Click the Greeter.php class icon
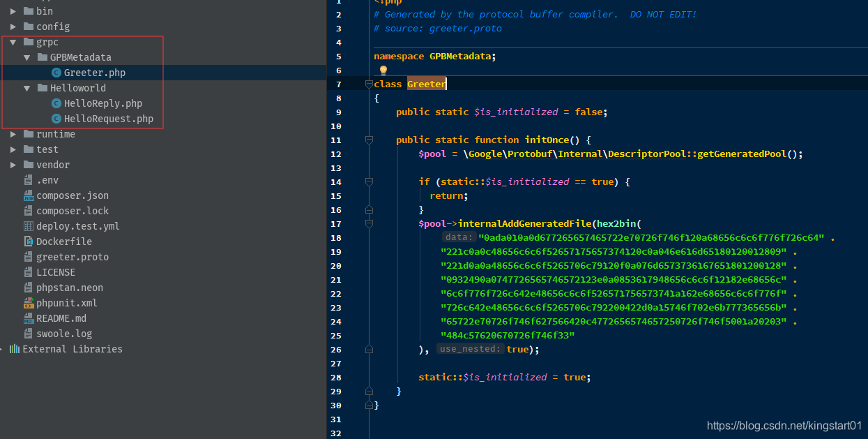Screen dimensions: 868x439 tap(56, 73)
